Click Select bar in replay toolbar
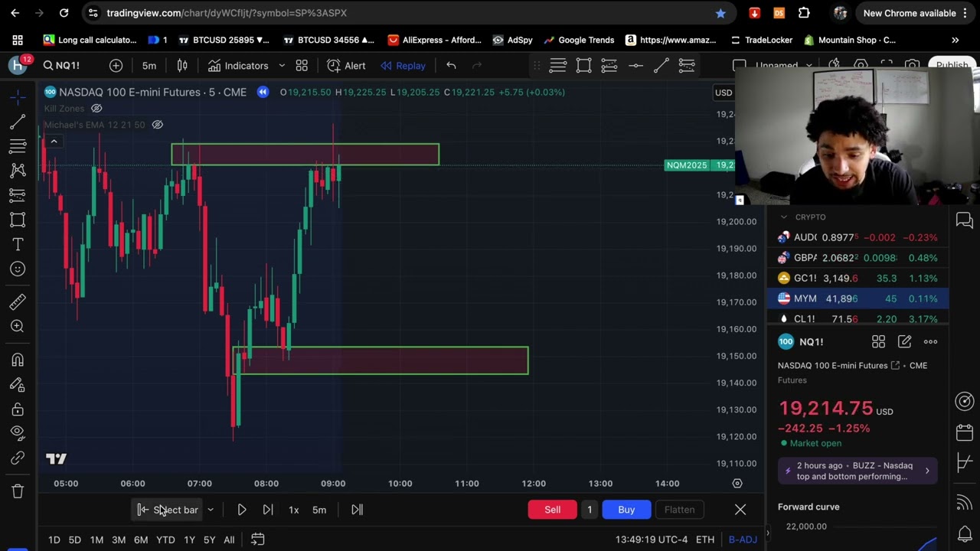Image resolution: width=980 pixels, height=551 pixels. tap(168, 510)
